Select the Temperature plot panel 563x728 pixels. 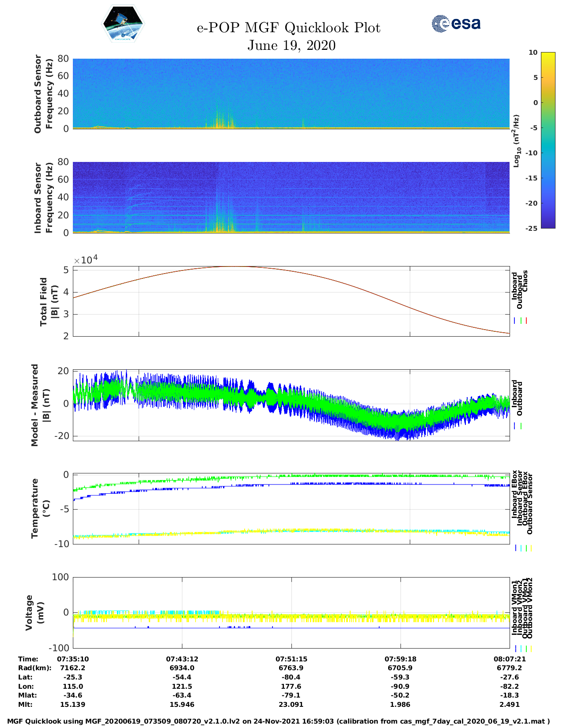291,509
